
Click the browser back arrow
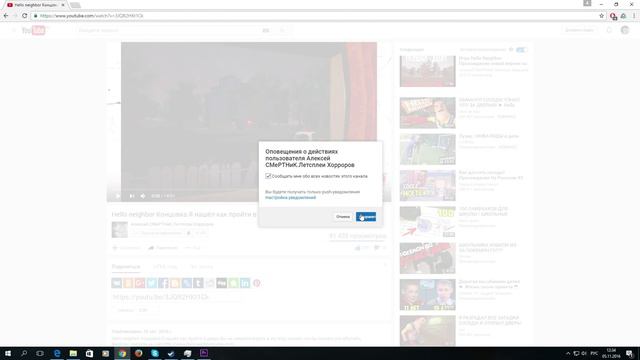coord(6,16)
